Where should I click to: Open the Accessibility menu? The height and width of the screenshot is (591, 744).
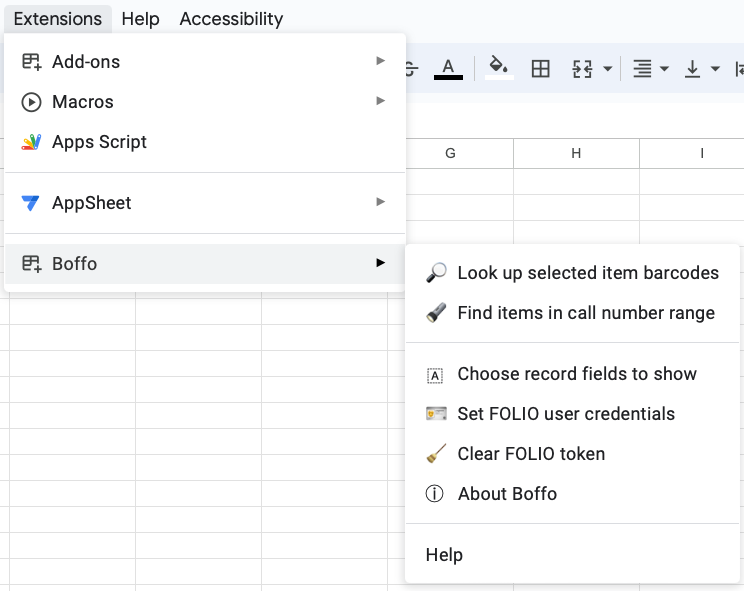tap(231, 19)
